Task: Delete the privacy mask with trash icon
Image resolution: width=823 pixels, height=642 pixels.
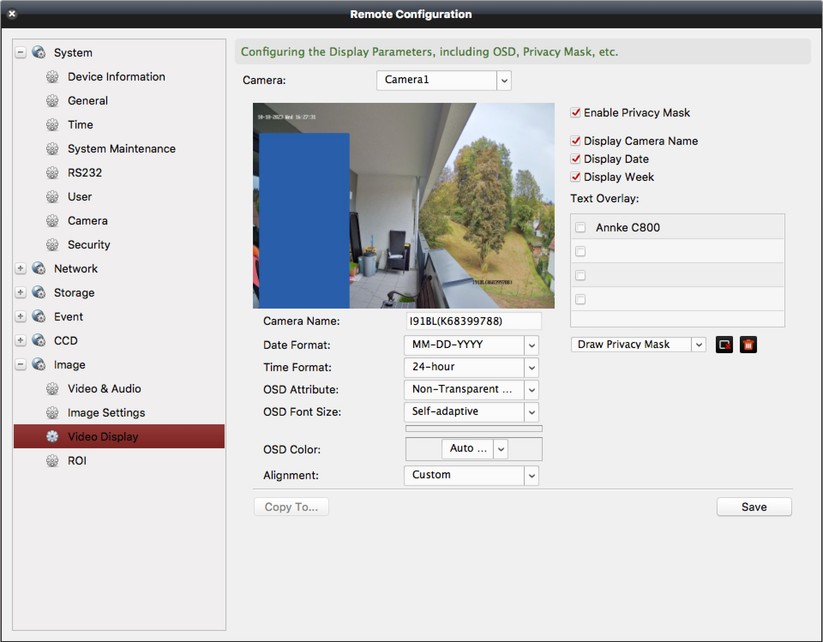Action: (749, 343)
